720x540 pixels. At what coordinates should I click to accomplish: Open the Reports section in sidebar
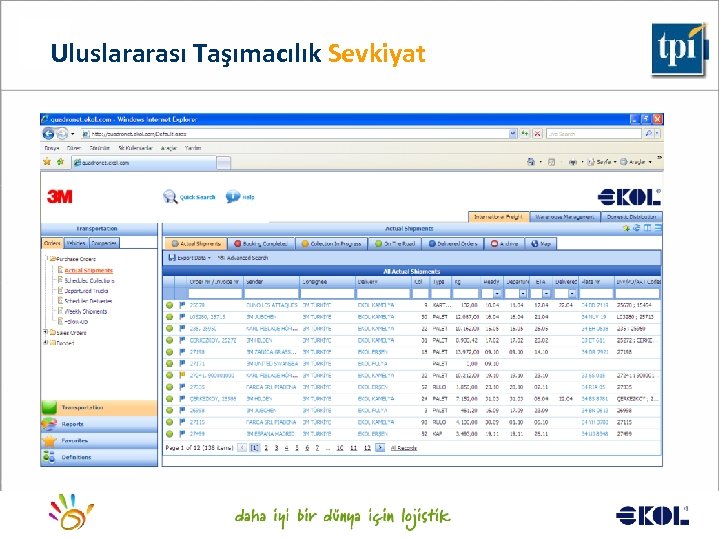(x=99, y=424)
